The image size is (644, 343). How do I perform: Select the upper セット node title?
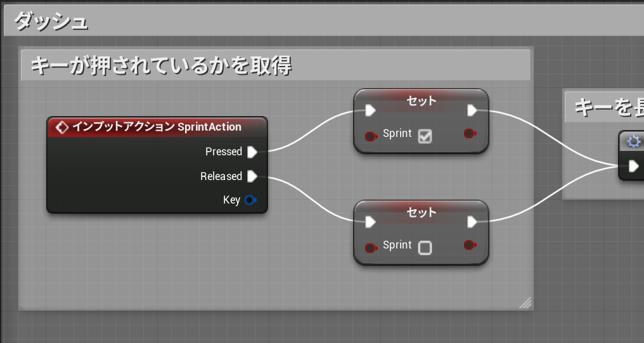[x=422, y=101]
